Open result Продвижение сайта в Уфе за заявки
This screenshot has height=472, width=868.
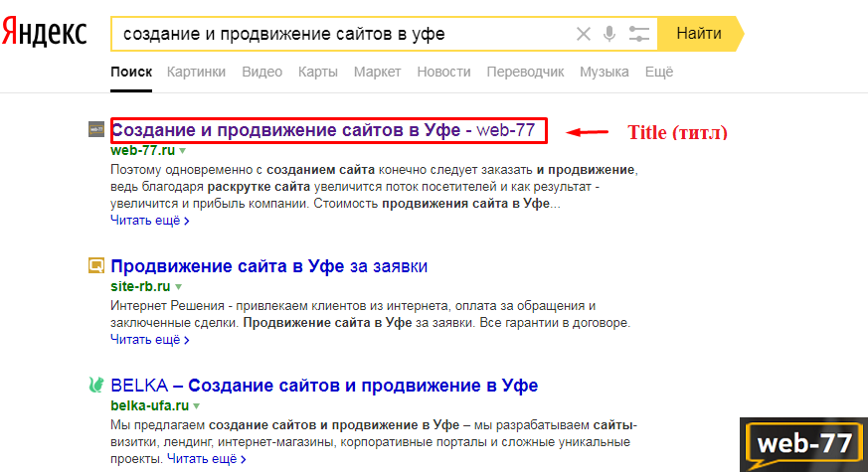coord(269,266)
